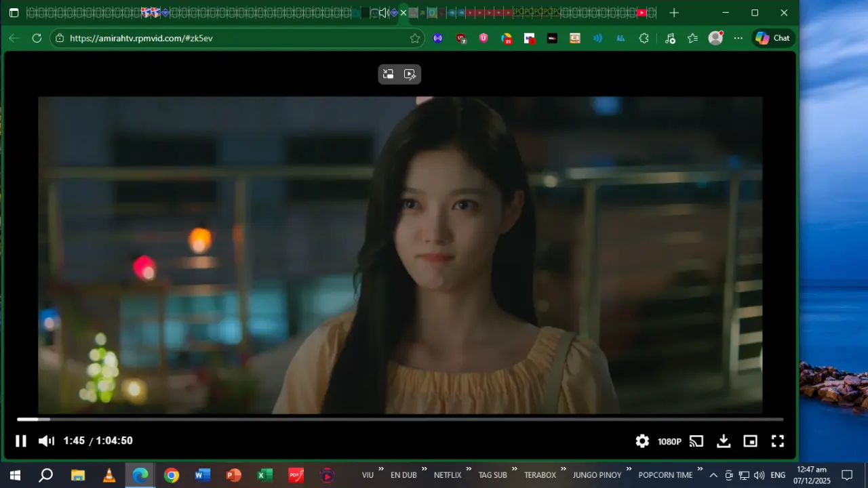
Task: Mute the tab via speaker icon
Action: click(x=383, y=12)
